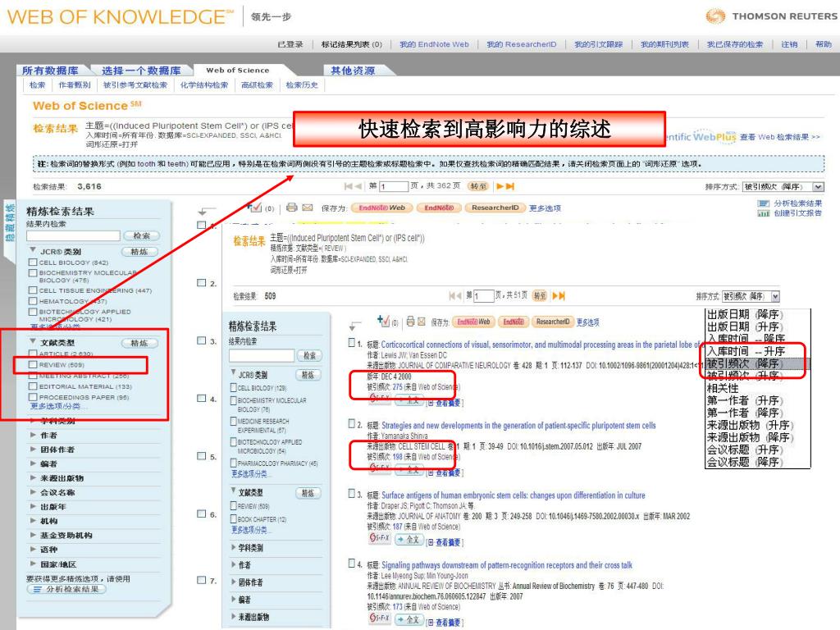840x630 pixels.
Task: Go to next page of 362 pages
Action: [500, 186]
